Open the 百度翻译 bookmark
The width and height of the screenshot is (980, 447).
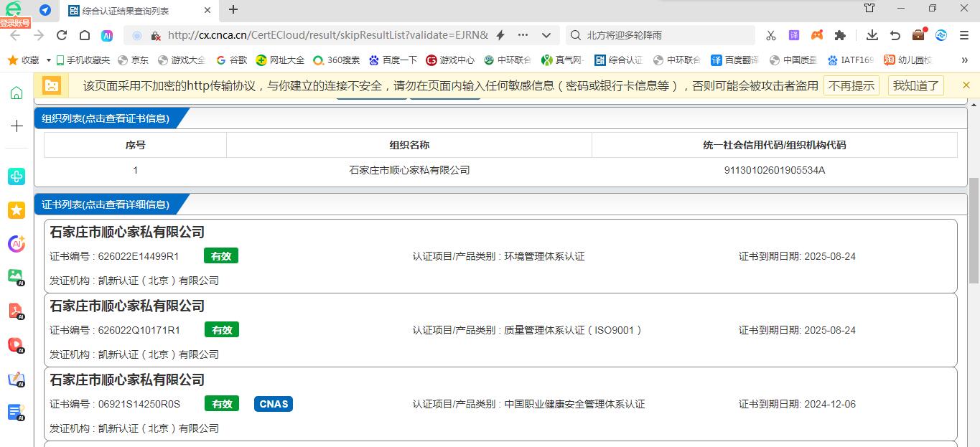coord(734,60)
